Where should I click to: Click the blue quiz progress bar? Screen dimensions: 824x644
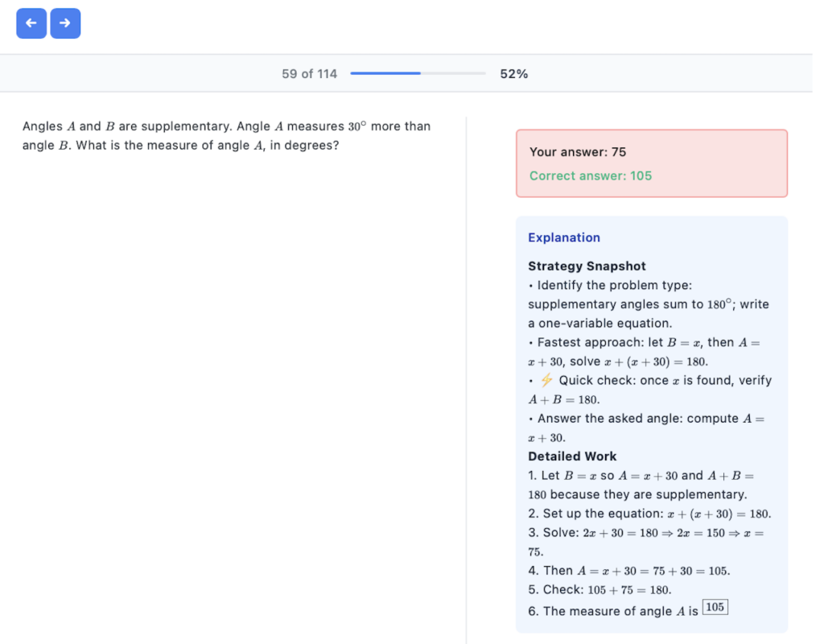point(418,74)
